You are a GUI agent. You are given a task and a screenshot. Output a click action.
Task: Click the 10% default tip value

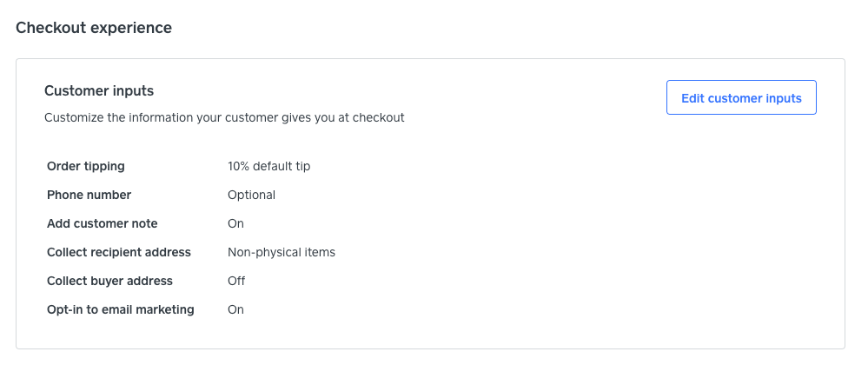tap(268, 166)
